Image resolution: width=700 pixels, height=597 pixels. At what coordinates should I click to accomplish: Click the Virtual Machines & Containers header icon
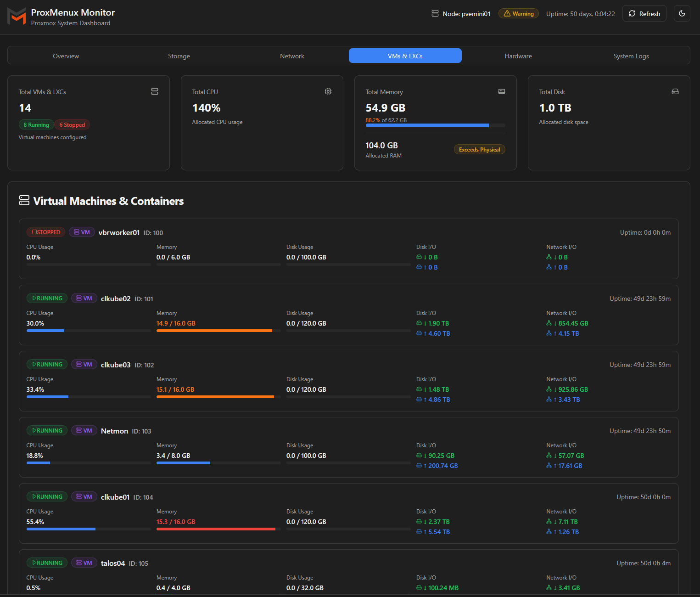24,200
